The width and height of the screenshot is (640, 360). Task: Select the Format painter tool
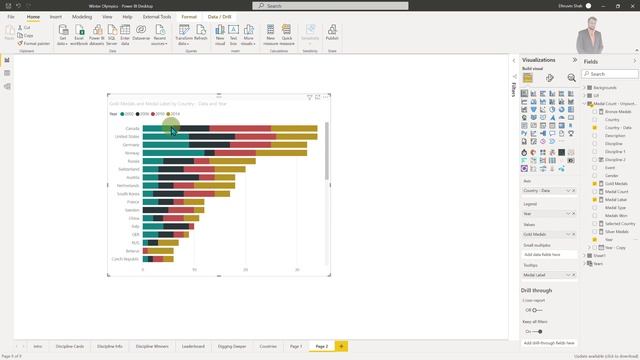[x=33, y=43]
